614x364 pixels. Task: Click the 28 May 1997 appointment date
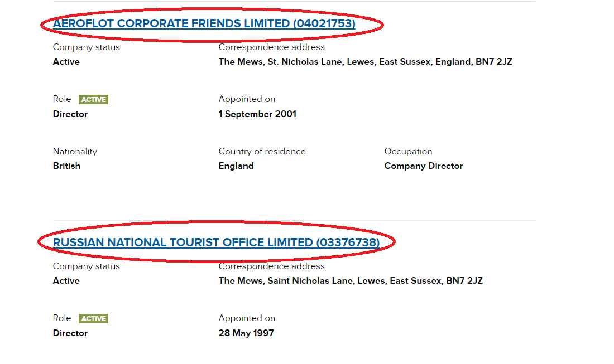point(246,333)
